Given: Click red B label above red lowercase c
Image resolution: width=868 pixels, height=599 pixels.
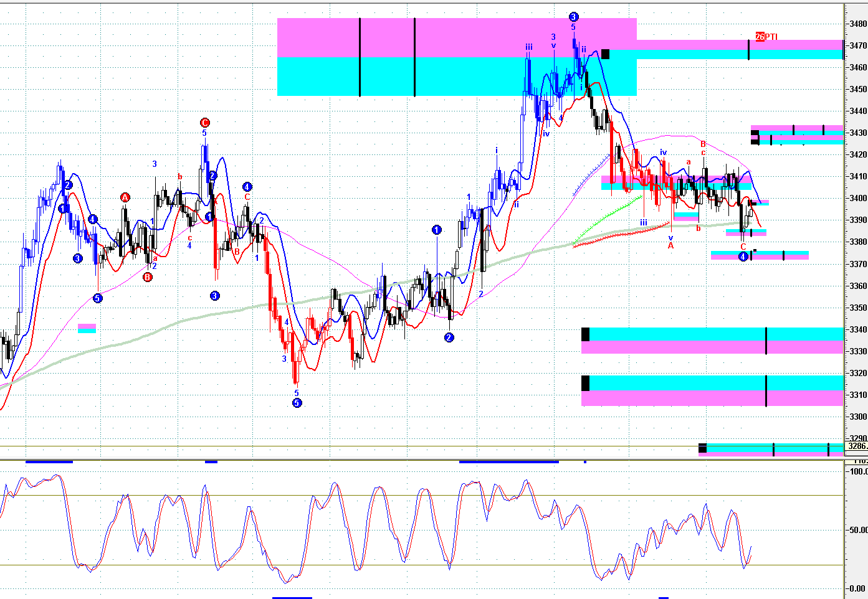Looking at the screenshot, I should (703, 144).
